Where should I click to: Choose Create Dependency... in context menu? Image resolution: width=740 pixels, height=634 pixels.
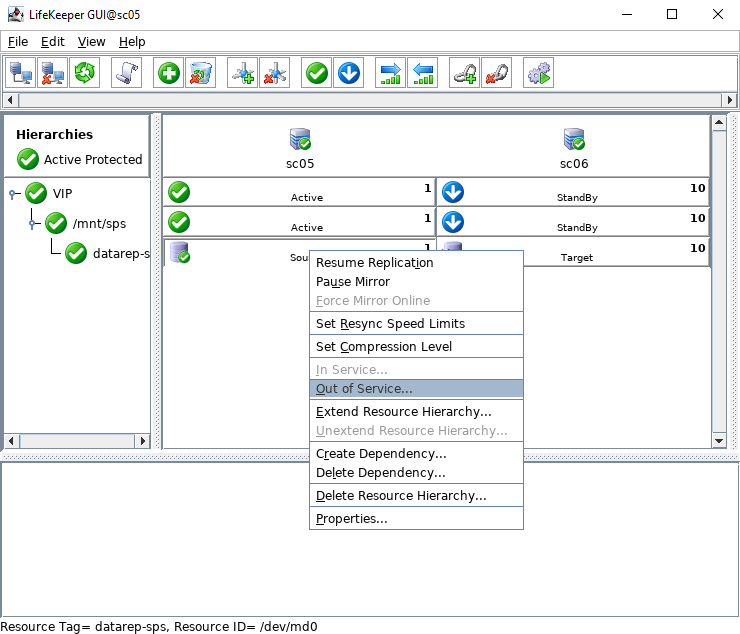tap(416, 454)
